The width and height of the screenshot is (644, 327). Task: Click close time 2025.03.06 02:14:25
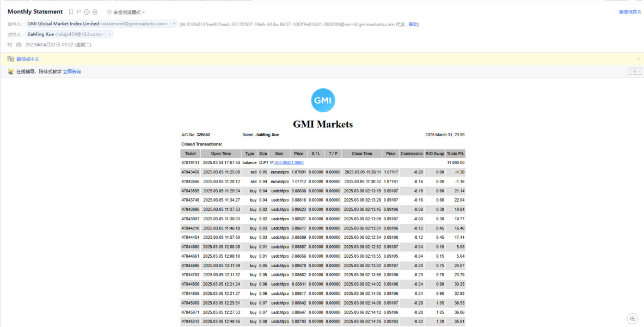coord(362,322)
